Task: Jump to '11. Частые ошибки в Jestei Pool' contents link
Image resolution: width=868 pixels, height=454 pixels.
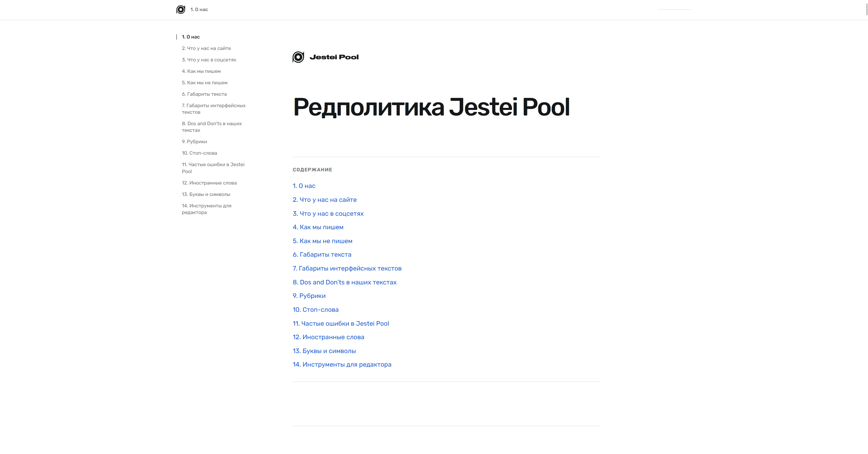Action: point(341,324)
